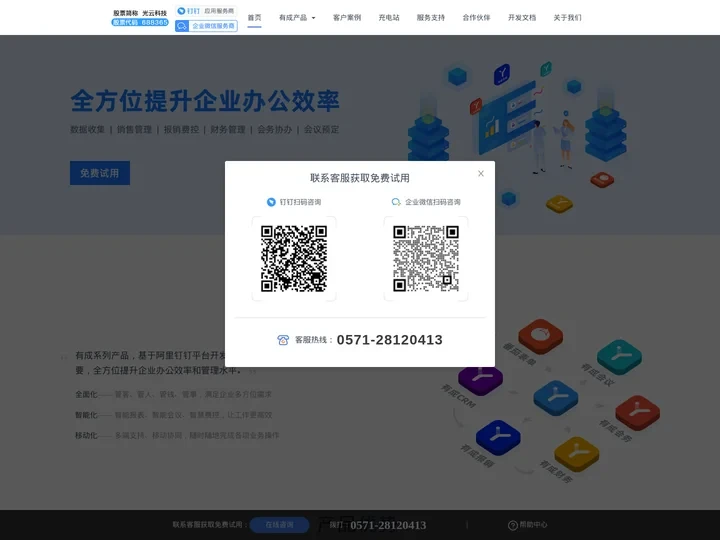Image resolution: width=720 pixels, height=540 pixels.
Task: Click hotline number 0571-28120413 in dialog
Action: tap(389, 340)
